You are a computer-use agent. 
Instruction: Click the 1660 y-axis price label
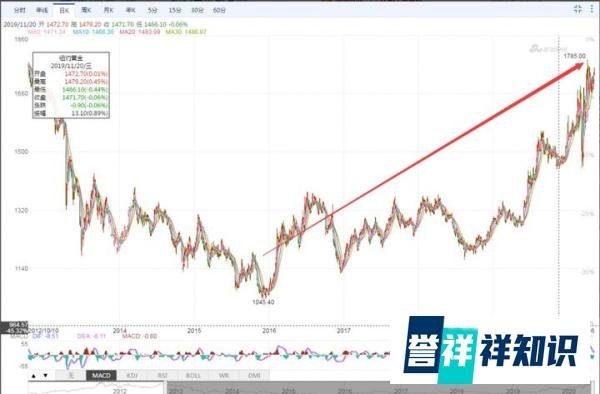click(x=21, y=94)
